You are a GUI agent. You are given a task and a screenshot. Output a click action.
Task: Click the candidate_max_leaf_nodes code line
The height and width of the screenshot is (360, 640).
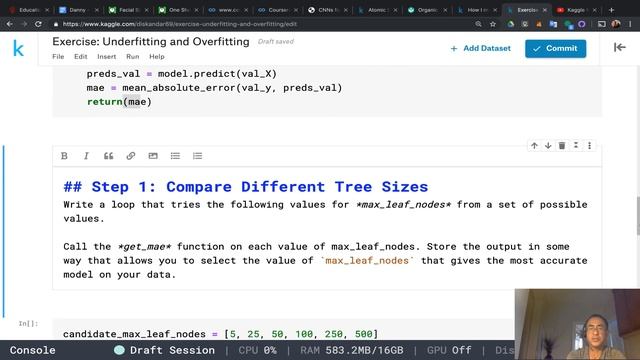220,334
